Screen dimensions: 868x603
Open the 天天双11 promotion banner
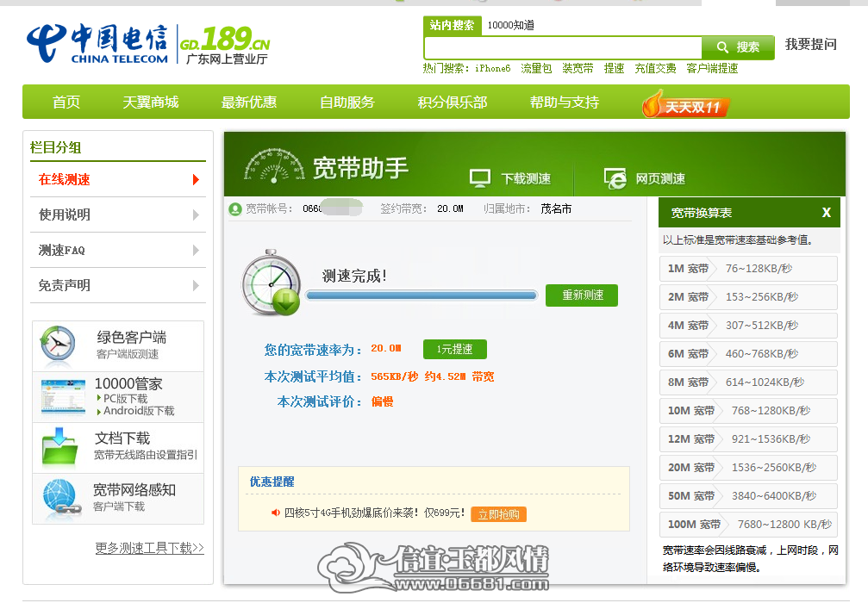686,103
